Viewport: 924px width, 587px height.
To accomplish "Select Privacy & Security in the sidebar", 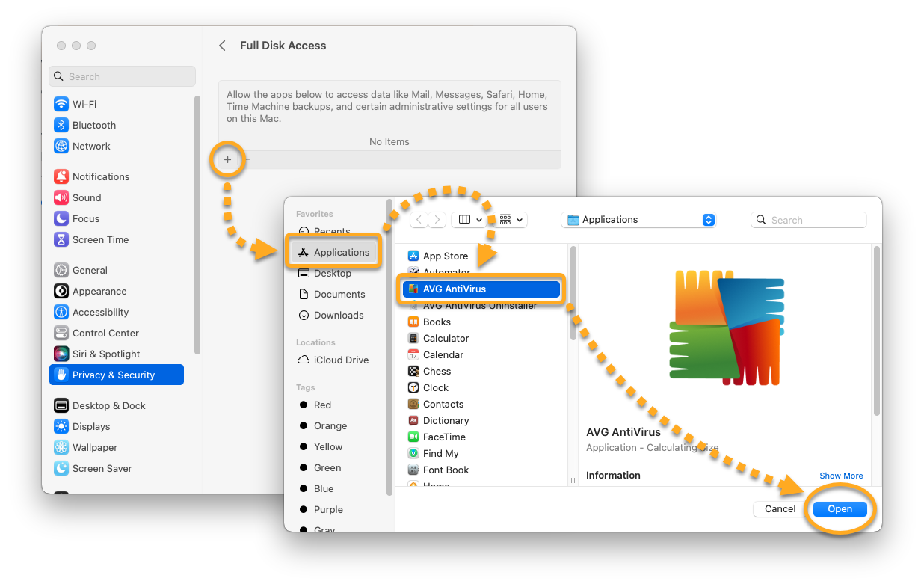I will pyautogui.click(x=114, y=375).
